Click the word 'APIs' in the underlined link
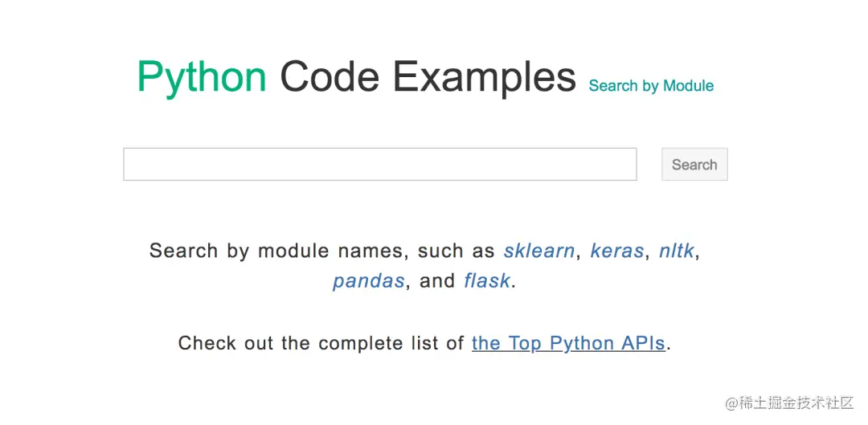The height and width of the screenshot is (425, 868). pos(643,343)
